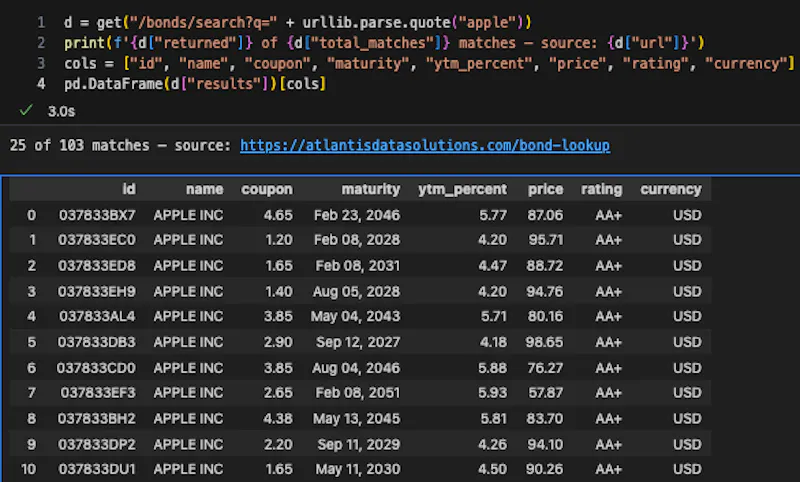Click price value 94.10
Screen dimensions: 800x482
pyautogui.click(x=545, y=445)
